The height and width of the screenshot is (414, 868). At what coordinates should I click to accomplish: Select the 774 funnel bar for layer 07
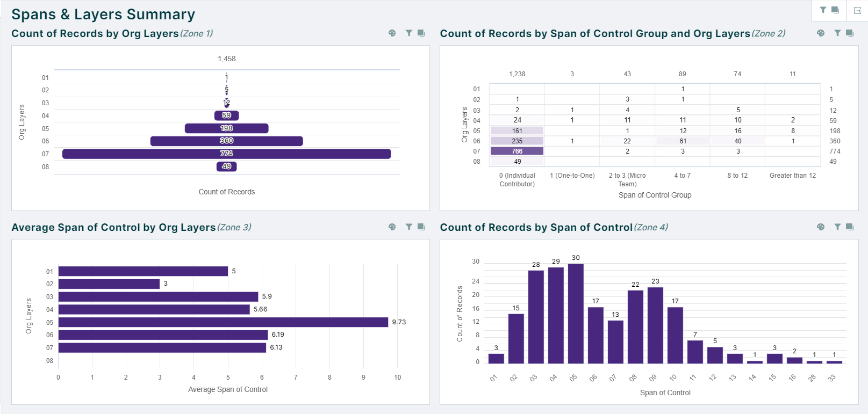[226, 154]
